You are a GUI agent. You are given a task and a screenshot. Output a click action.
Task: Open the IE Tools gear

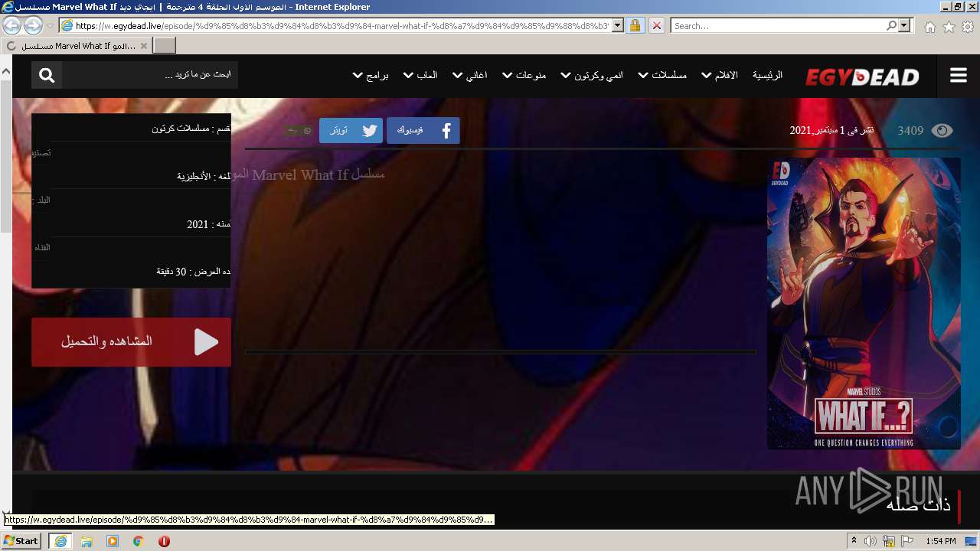[x=968, y=27]
